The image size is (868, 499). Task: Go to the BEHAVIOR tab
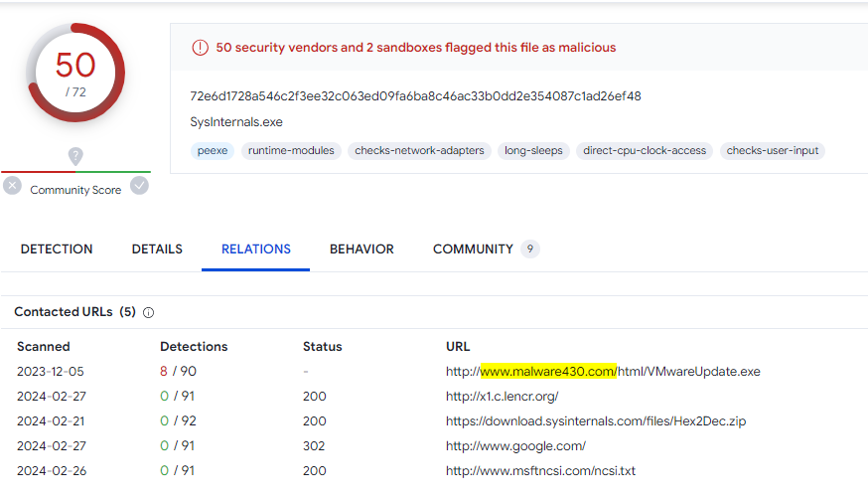pyautogui.click(x=362, y=249)
